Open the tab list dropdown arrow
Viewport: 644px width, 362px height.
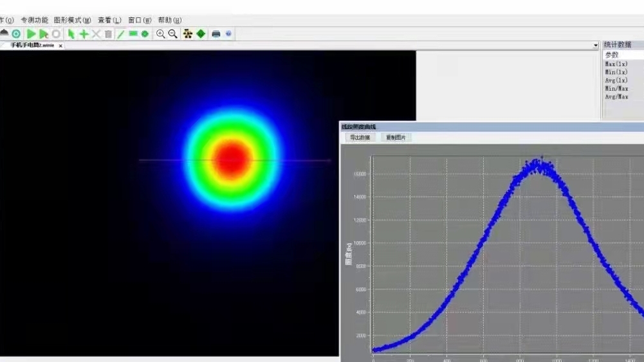point(596,46)
